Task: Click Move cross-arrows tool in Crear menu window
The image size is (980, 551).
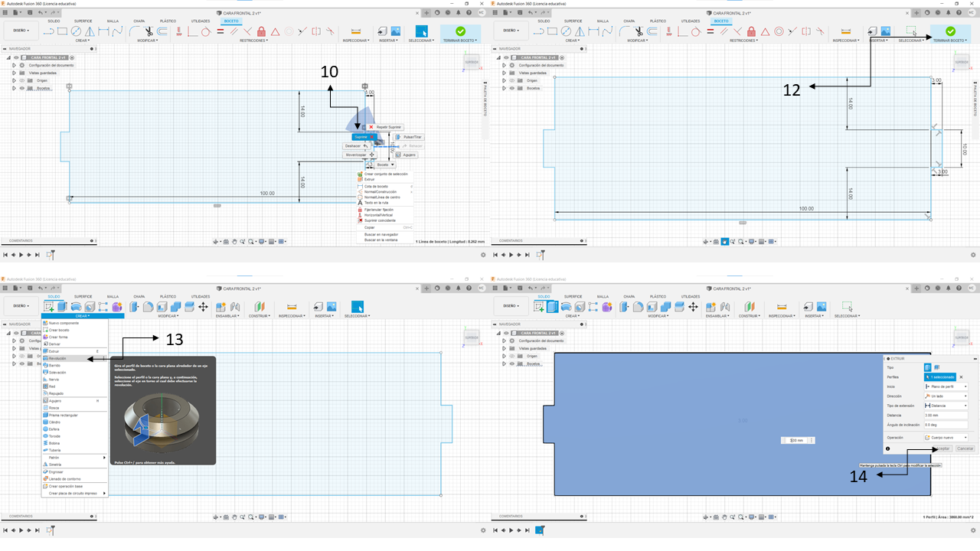Action: [203, 307]
